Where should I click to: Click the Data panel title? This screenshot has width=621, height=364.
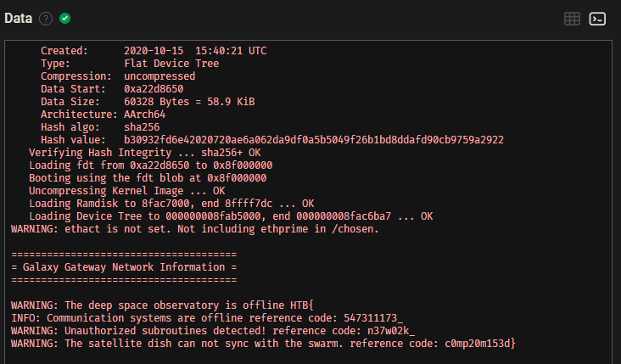[x=18, y=19]
